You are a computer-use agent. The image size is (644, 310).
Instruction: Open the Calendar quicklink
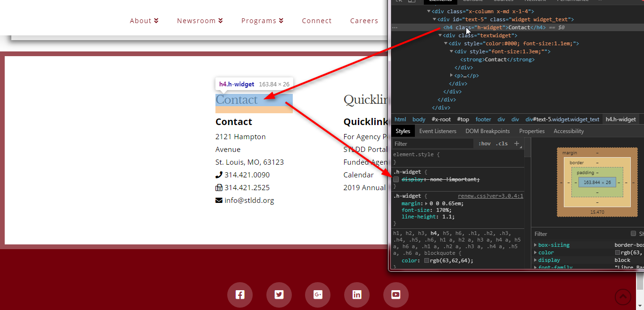click(358, 175)
